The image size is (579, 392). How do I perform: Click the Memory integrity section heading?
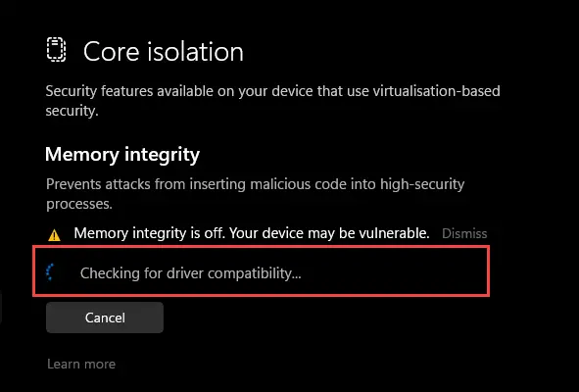click(x=122, y=155)
